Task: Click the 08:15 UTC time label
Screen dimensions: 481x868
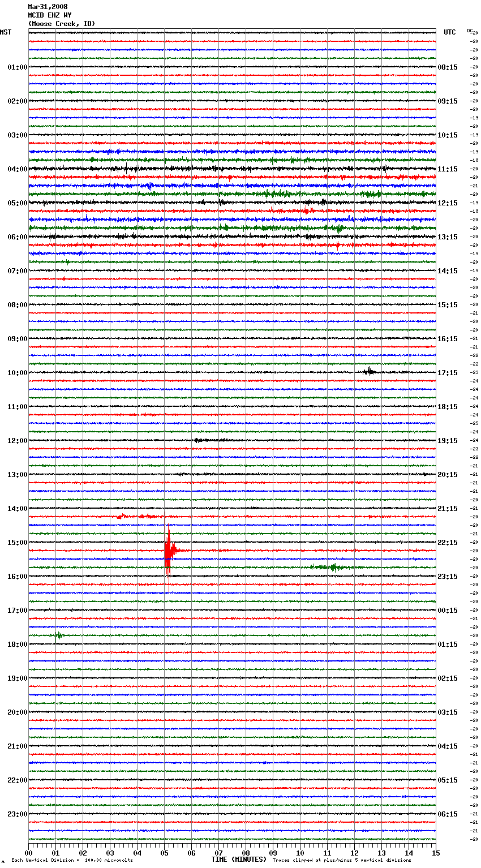Action: click(448, 67)
